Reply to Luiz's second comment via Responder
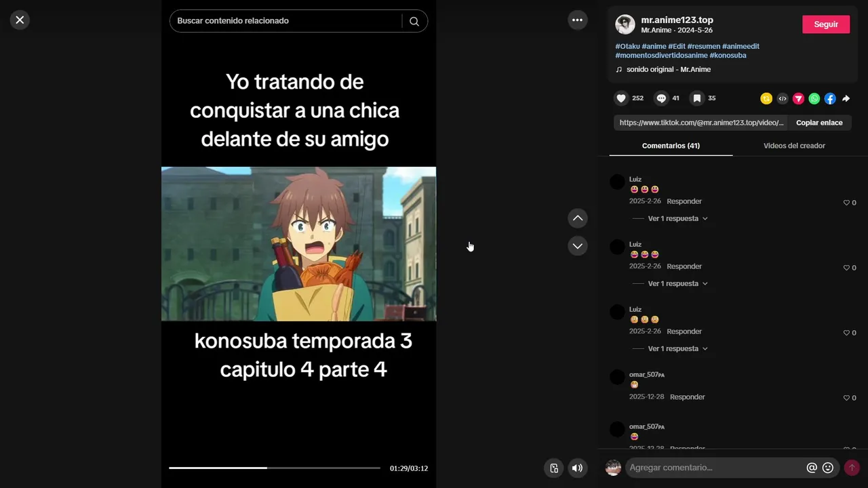The image size is (868, 488). pos(684,266)
